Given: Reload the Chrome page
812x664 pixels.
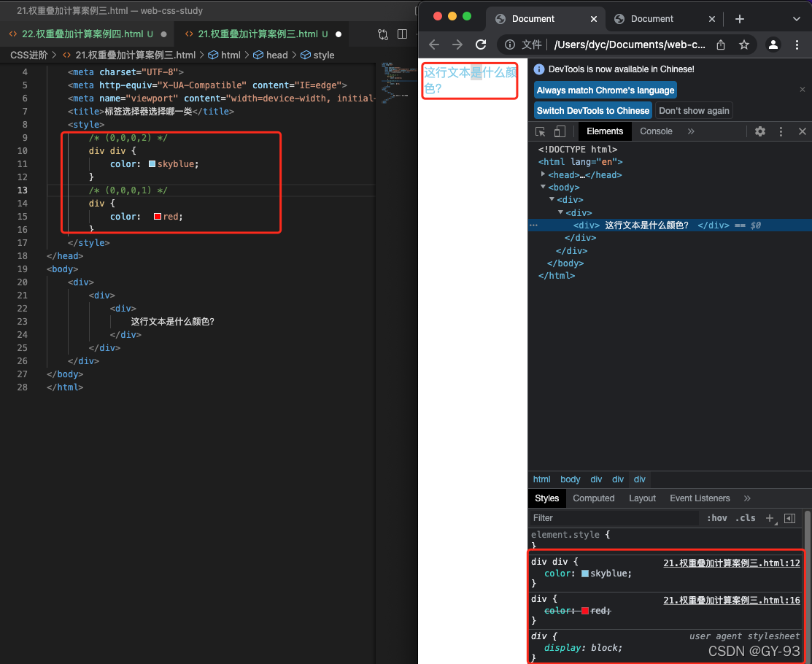Looking at the screenshot, I should pos(481,45).
